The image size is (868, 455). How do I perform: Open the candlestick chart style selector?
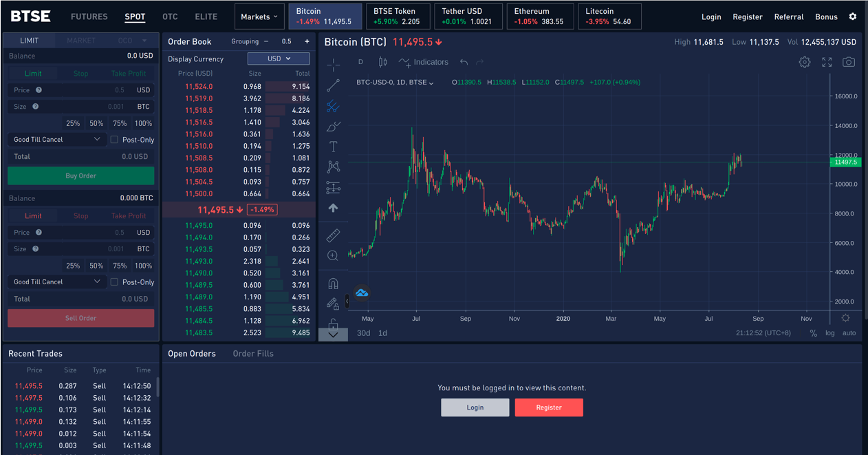pyautogui.click(x=383, y=62)
